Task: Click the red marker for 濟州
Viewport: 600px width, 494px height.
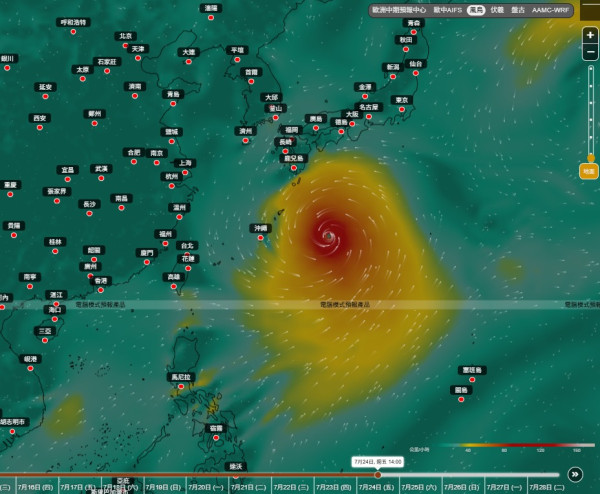Action: [245, 141]
